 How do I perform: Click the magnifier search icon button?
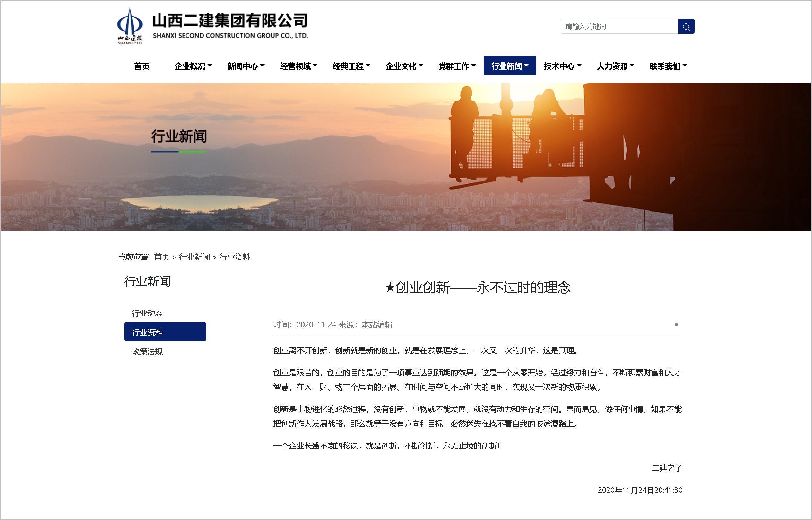686,26
